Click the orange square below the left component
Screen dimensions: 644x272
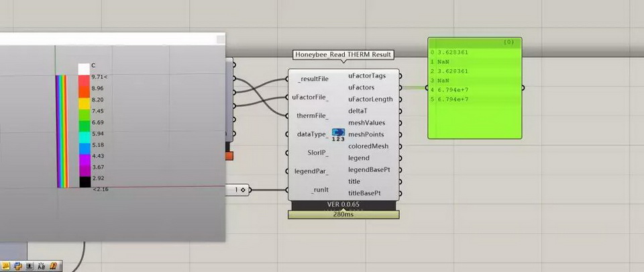229,156
